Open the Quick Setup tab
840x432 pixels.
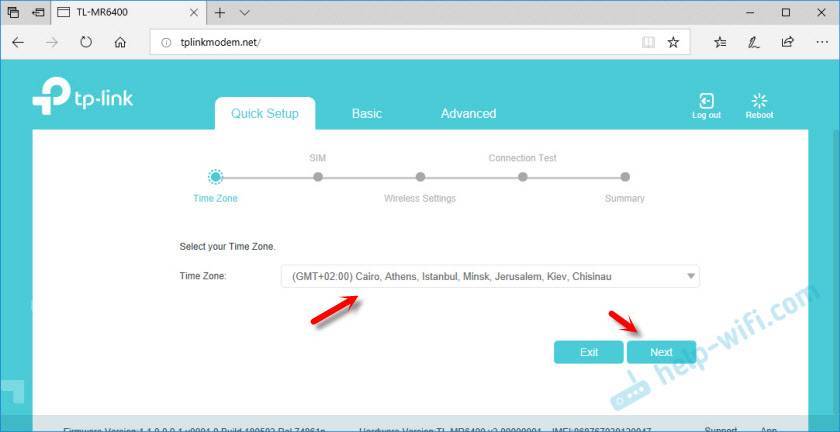pyautogui.click(x=265, y=114)
